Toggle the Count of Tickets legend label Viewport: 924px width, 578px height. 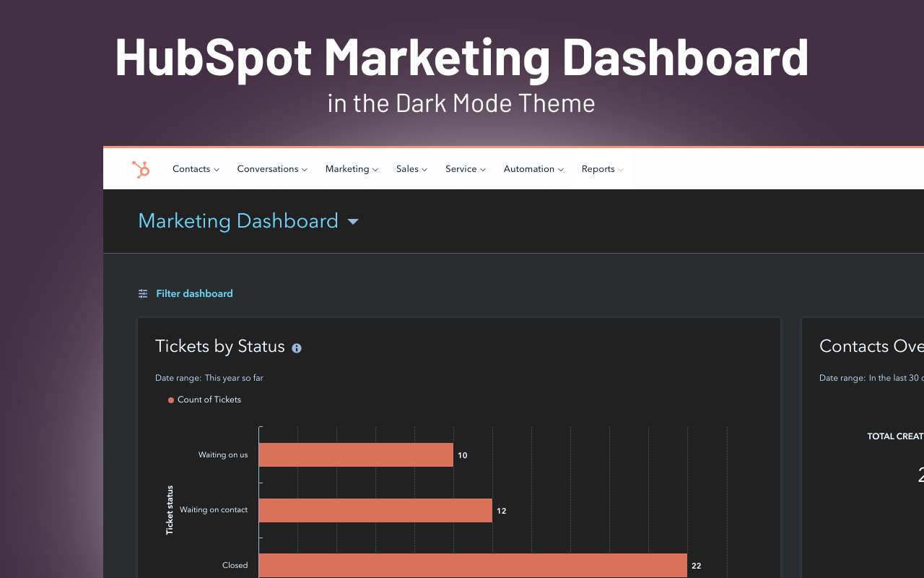pos(209,400)
